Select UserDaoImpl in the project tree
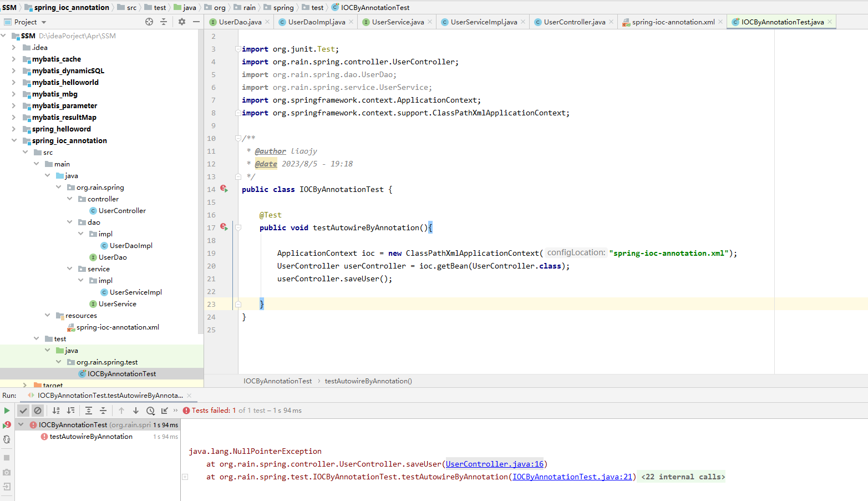868x501 pixels. 131,245
